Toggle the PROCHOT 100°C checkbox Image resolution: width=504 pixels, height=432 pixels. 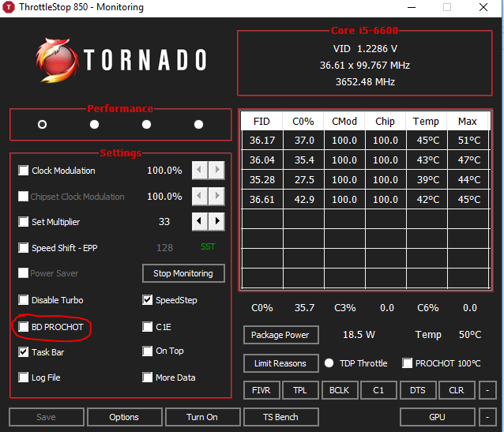407,363
